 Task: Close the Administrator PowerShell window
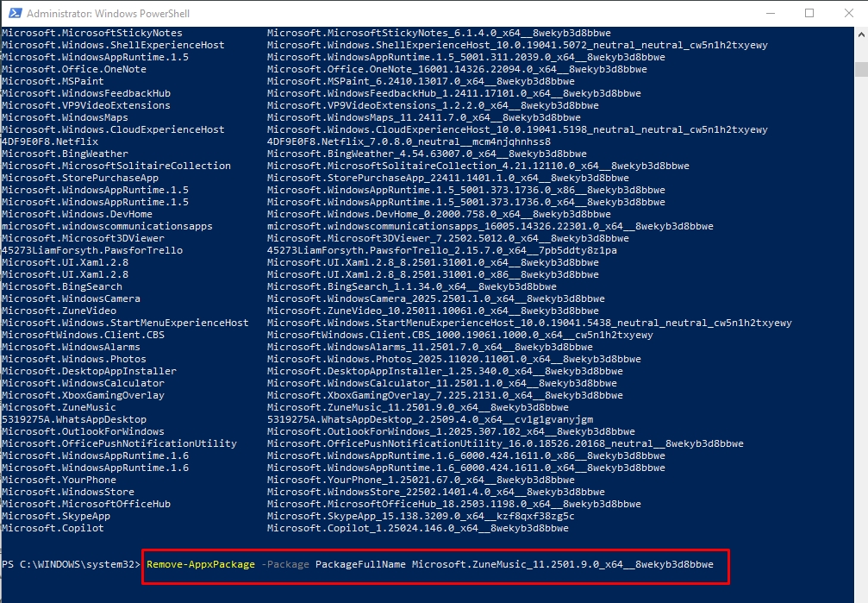pos(849,13)
